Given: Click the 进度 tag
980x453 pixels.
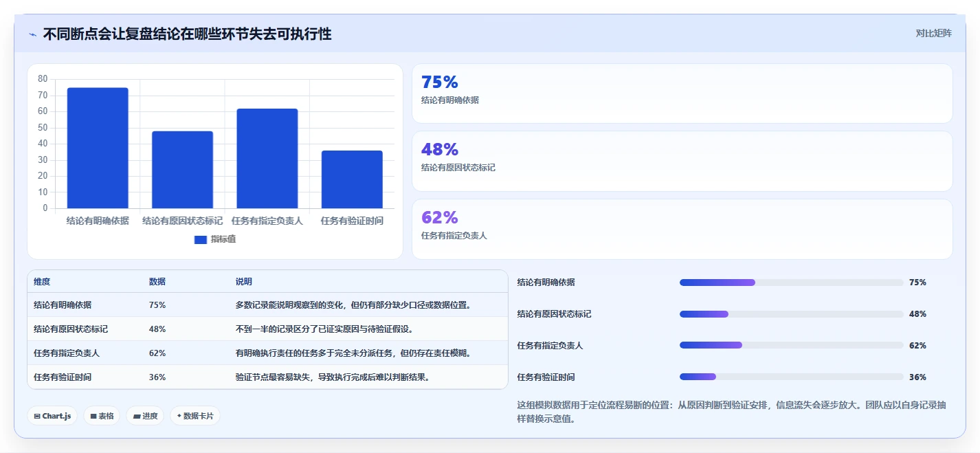Looking at the screenshot, I should click(145, 416).
